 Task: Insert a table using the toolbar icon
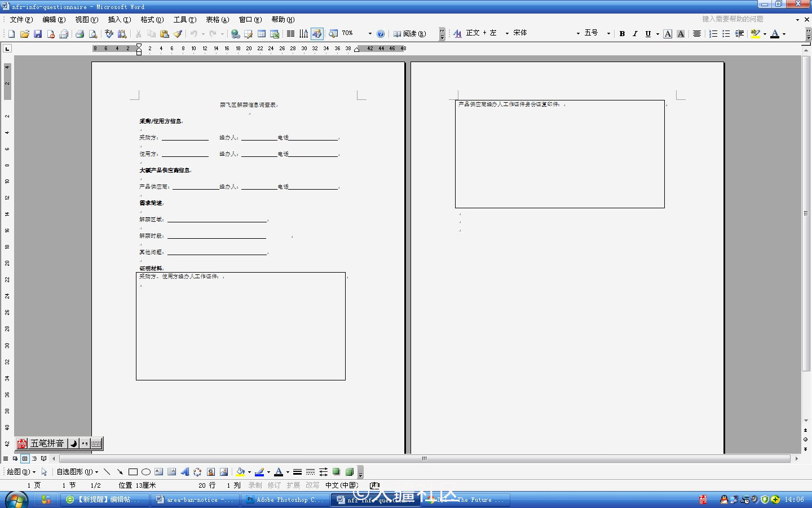(262, 34)
